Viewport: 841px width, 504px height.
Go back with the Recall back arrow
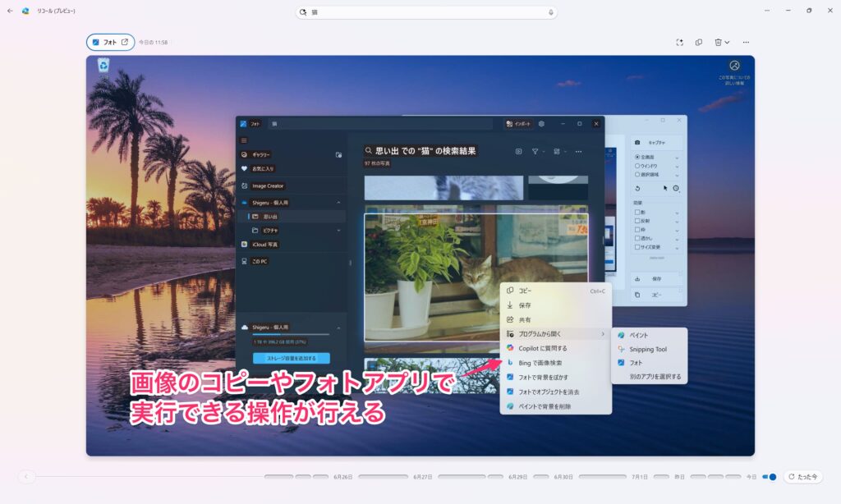pyautogui.click(x=10, y=11)
